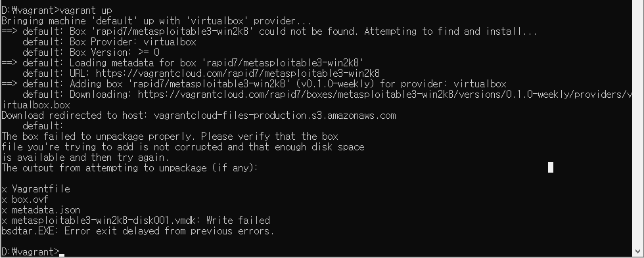Click the 'vagrant up' command text
The height and width of the screenshot is (258, 644).
tap(85, 11)
